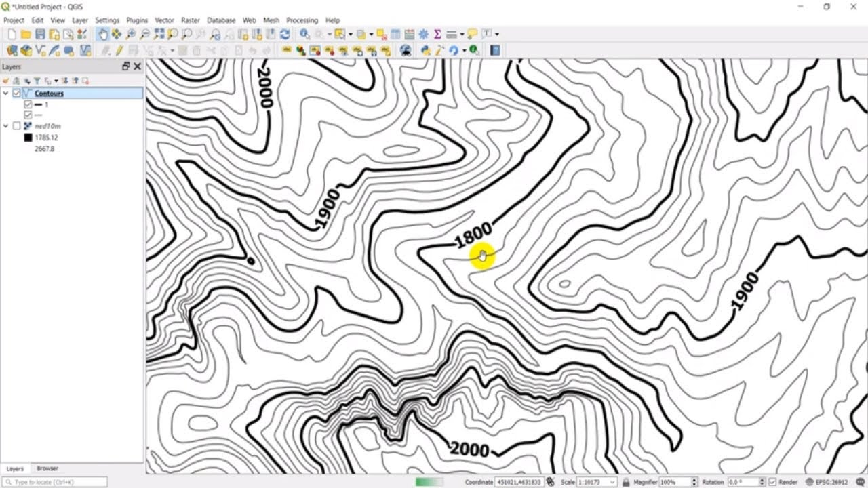Open the Field Calculator icon
This screenshot has width=868, height=488.
point(410,34)
